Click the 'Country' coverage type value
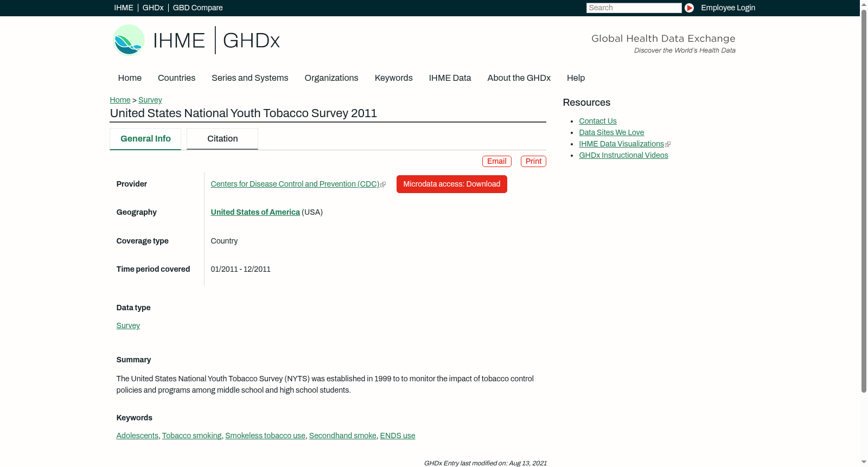 pos(224,241)
